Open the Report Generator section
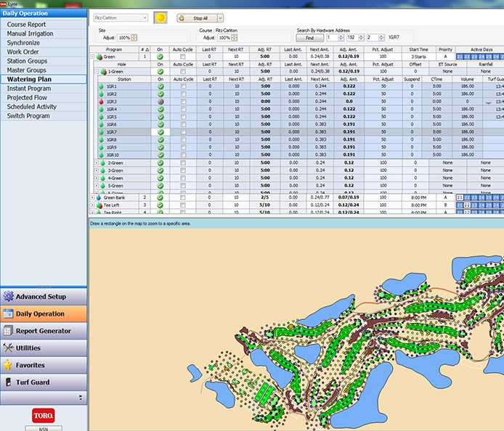The image size is (504, 431). 44,331
